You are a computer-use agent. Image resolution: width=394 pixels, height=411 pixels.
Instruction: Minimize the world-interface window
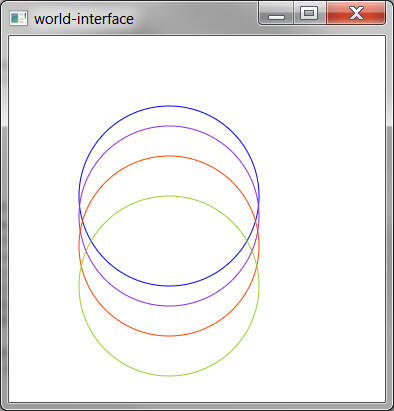pyautogui.click(x=276, y=13)
